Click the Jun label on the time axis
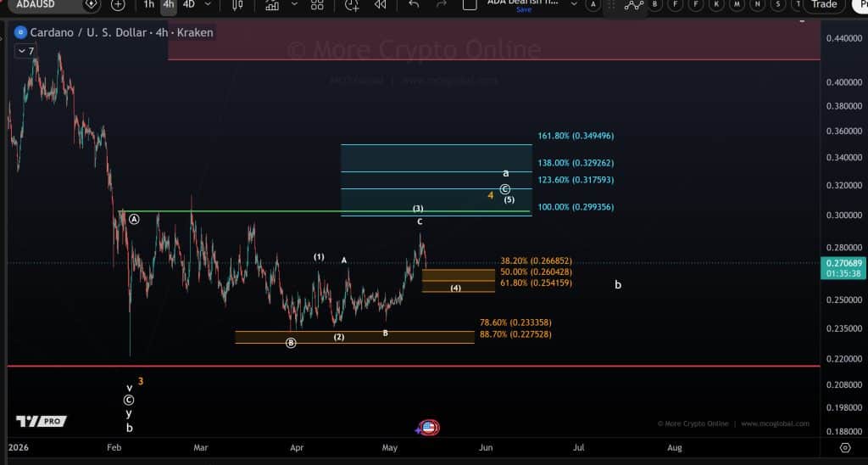 (x=486, y=447)
